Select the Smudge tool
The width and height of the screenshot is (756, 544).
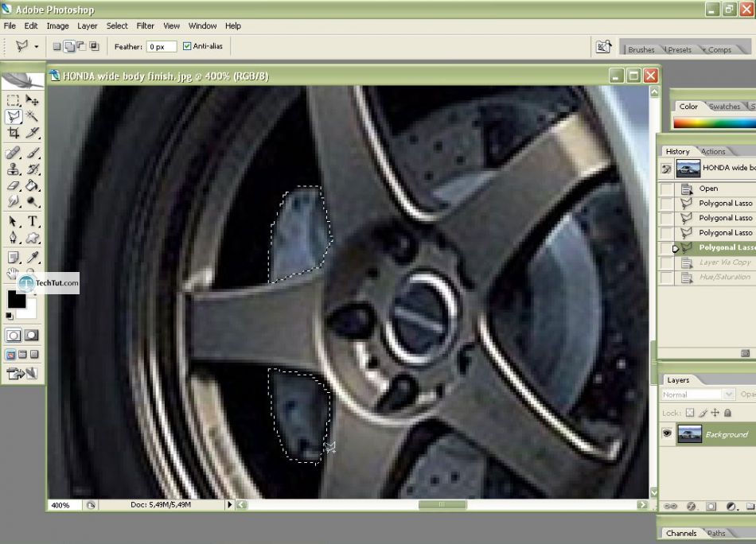point(14,201)
